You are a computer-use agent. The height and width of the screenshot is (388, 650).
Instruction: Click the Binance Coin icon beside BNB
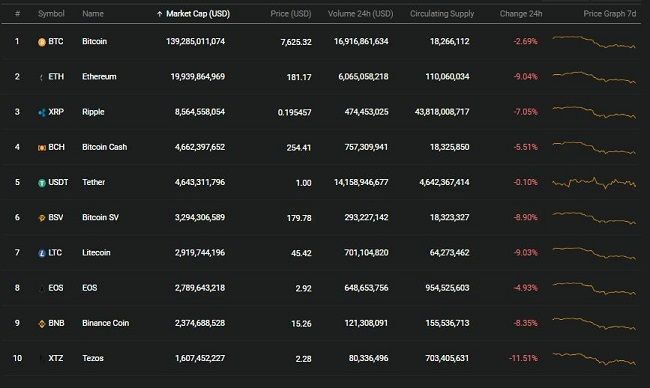42,324
